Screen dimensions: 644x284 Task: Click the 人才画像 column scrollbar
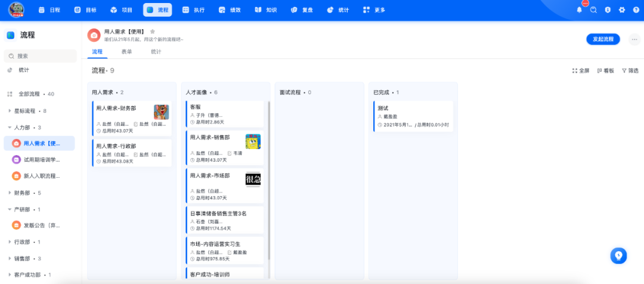(x=269, y=181)
